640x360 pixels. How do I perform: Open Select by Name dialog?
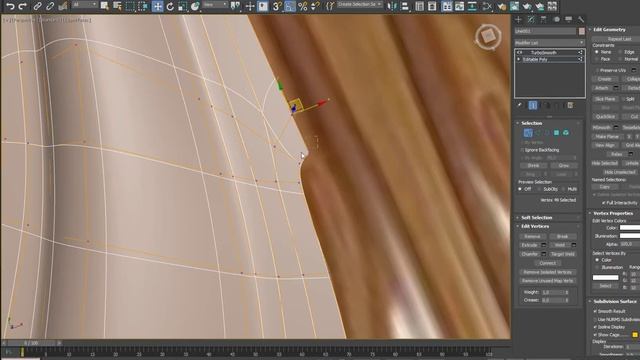[x=117, y=6]
